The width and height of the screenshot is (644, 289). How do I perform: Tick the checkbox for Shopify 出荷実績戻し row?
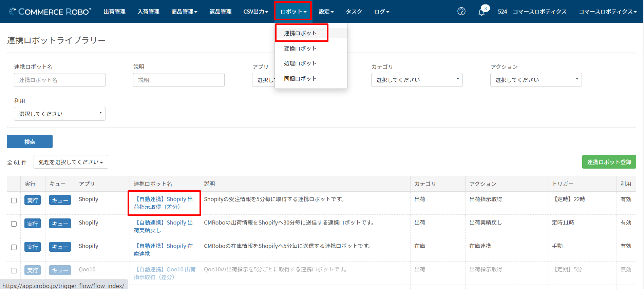click(x=14, y=224)
